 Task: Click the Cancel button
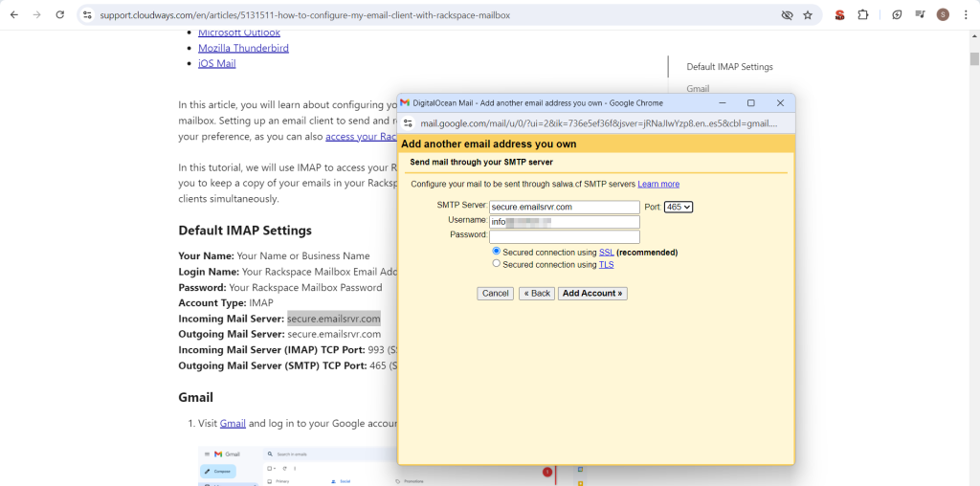coord(495,294)
